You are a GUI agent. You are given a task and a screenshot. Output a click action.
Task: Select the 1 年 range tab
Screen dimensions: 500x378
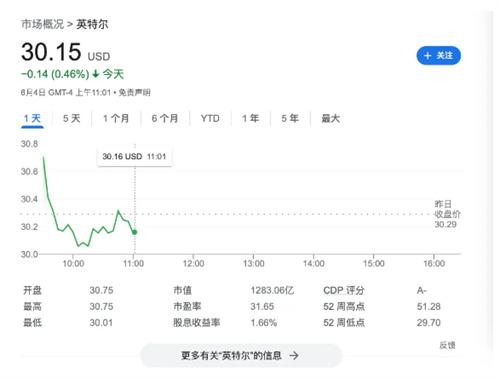click(251, 119)
